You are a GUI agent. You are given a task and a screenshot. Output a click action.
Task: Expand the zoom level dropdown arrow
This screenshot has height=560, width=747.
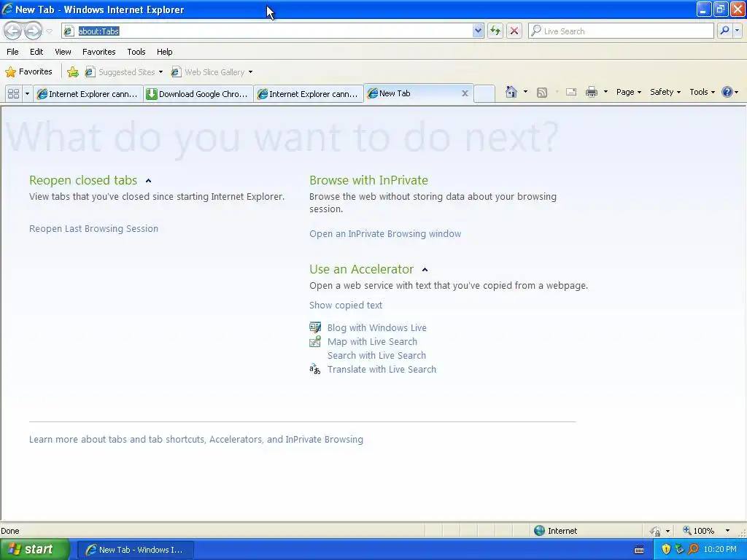coord(727,531)
